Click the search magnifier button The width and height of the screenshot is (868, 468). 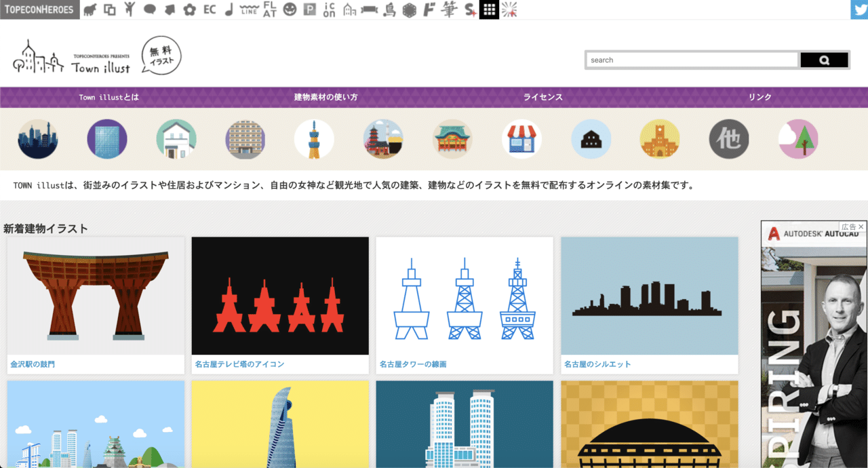click(x=824, y=60)
